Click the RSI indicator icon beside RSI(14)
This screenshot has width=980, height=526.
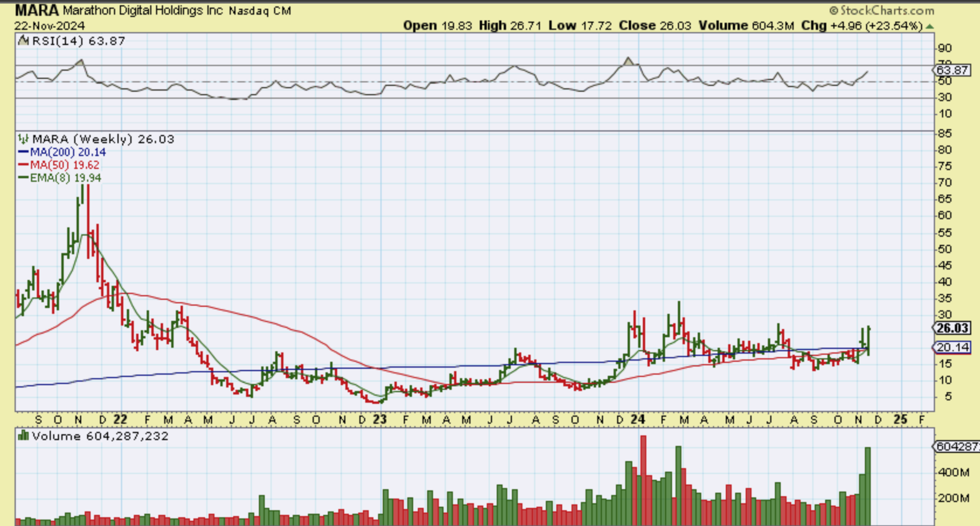pos(23,40)
